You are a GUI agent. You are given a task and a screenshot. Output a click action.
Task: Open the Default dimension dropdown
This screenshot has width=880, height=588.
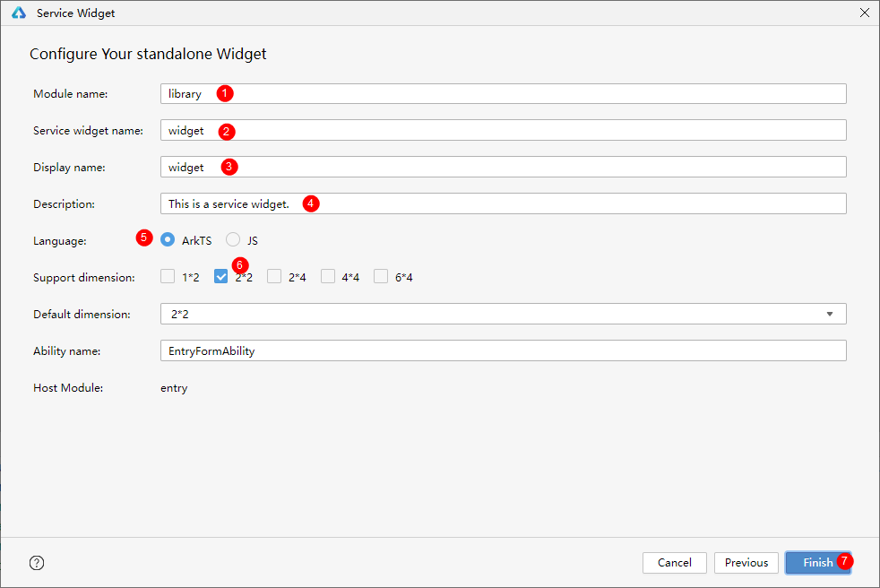point(502,314)
